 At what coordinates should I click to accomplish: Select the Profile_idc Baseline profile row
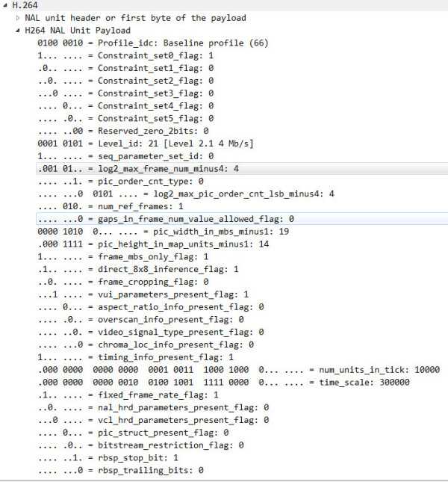(x=153, y=43)
